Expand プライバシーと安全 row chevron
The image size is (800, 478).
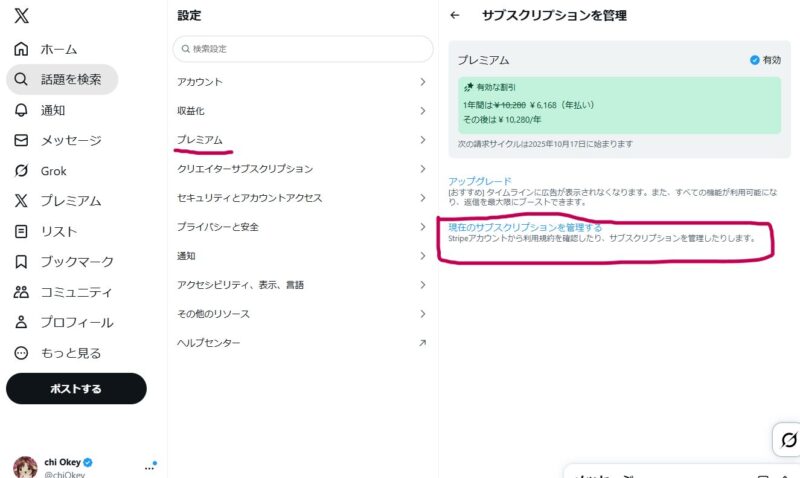coord(422,227)
